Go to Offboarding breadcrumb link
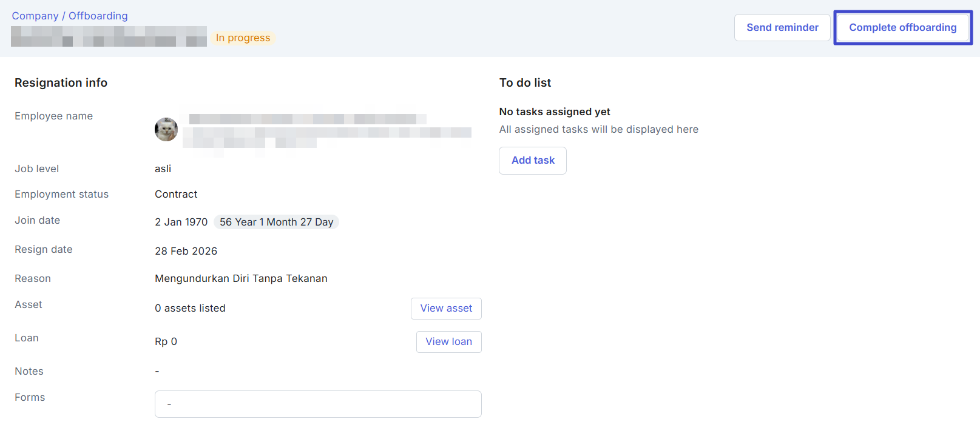Viewport: 980px width, 422px height. pos(98,16)
